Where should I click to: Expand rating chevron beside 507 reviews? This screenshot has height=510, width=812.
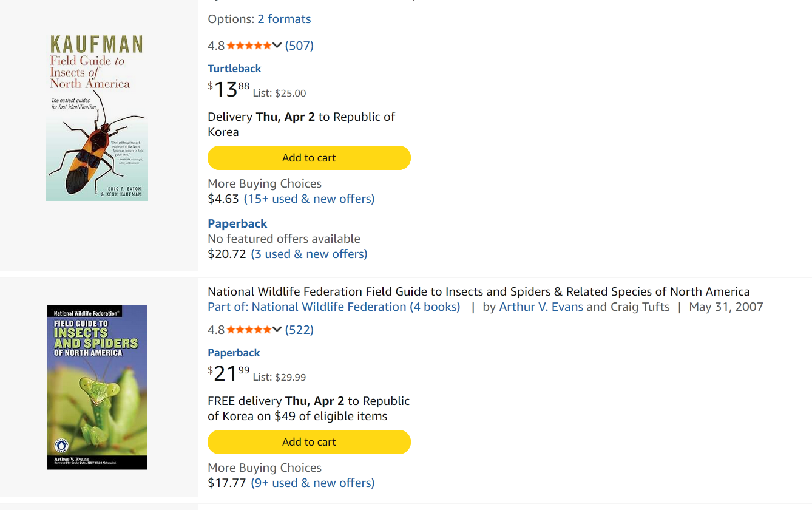tap(277, 46)
